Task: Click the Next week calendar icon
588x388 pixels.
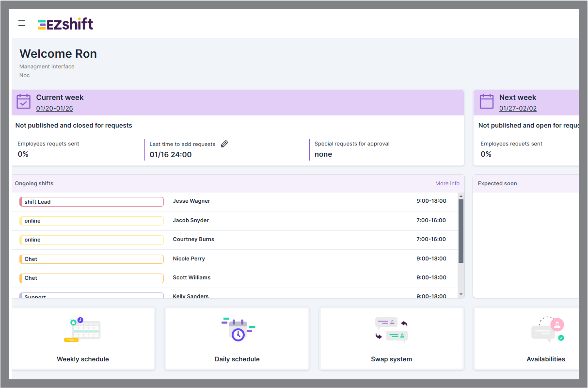Action: 486,101
